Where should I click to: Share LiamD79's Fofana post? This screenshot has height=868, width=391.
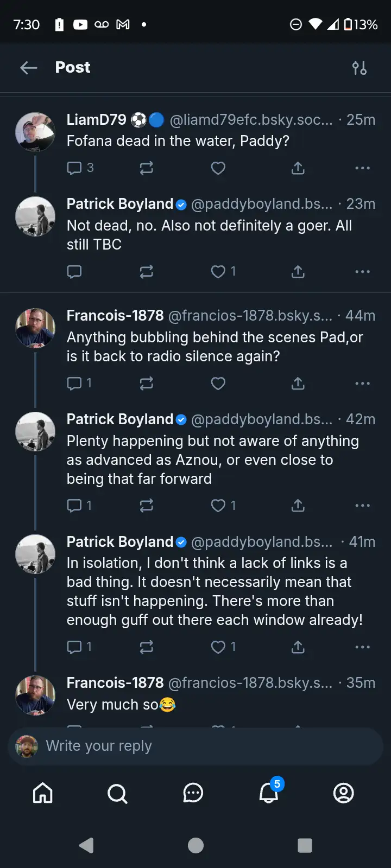click(298, 168)
